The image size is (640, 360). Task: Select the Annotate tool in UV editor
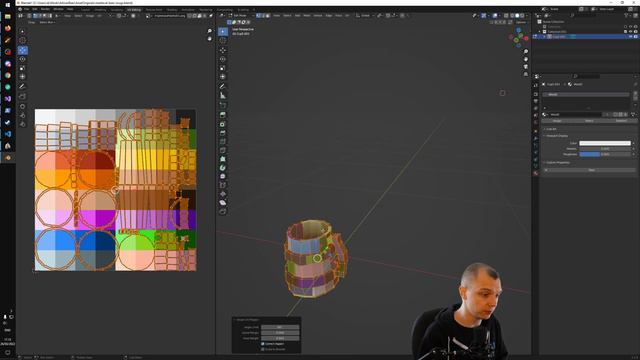22,86
